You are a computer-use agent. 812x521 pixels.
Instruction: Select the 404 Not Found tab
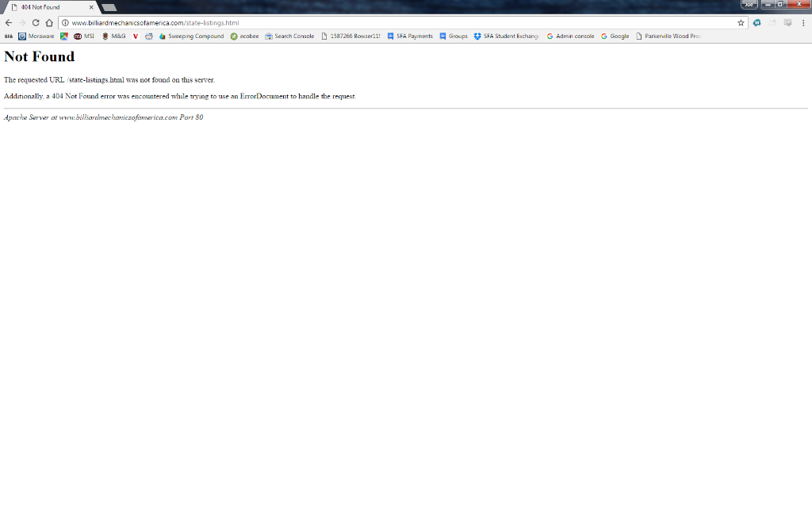[x=50, y=7]
